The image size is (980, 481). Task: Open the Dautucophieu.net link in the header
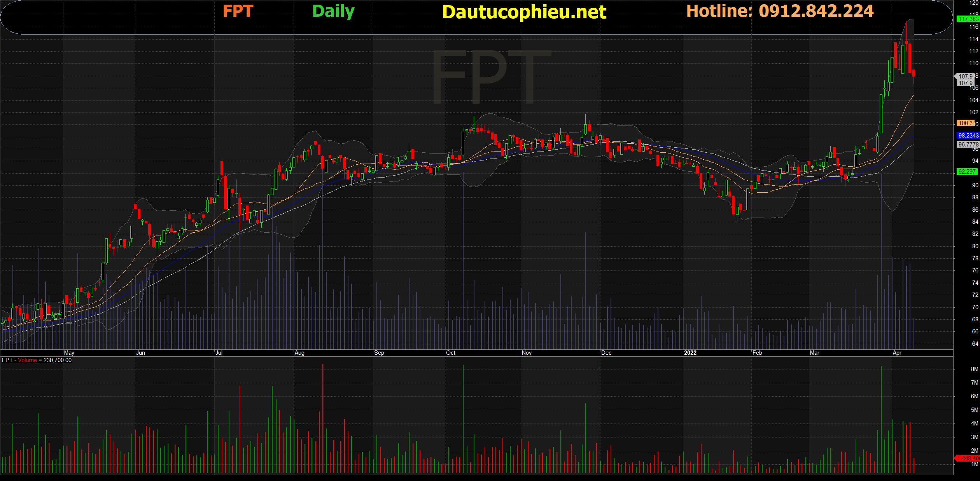pos(524,12)
